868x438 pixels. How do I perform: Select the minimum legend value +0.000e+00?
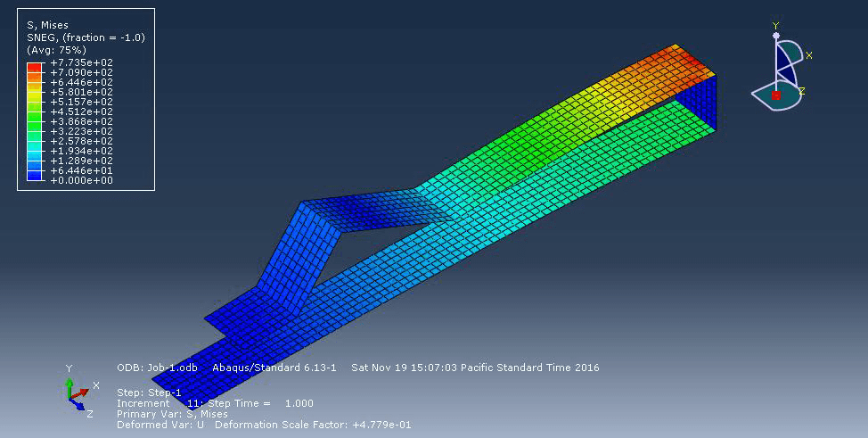[81, 180]
